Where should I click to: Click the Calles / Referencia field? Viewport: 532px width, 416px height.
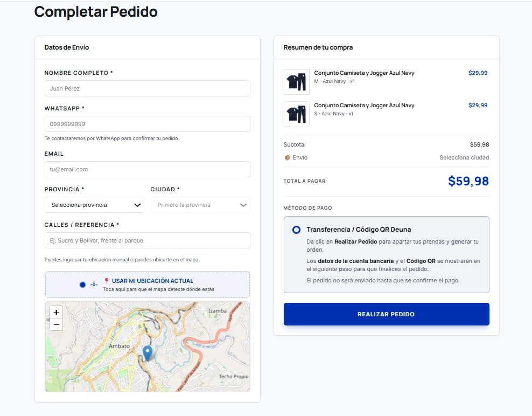[147, 240]
